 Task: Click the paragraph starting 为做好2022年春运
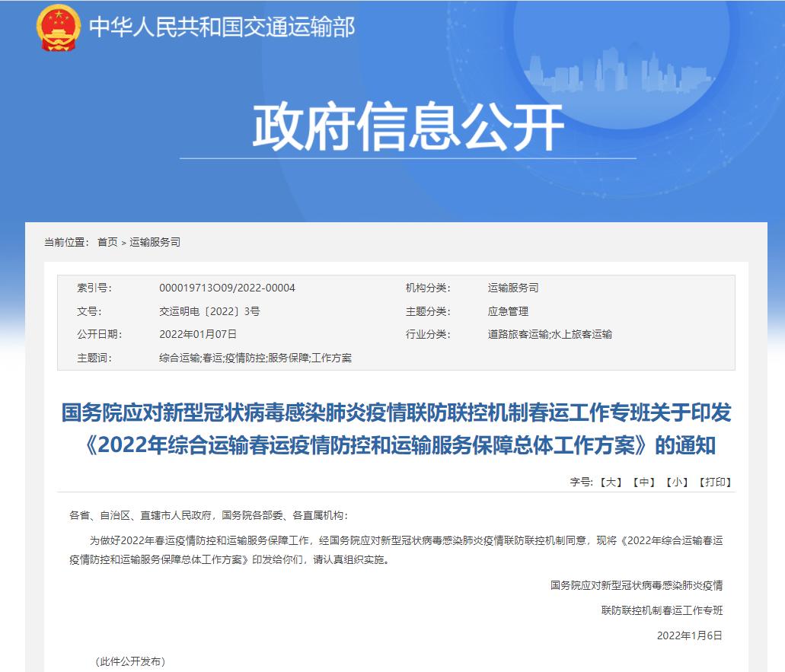coord(396,550)
